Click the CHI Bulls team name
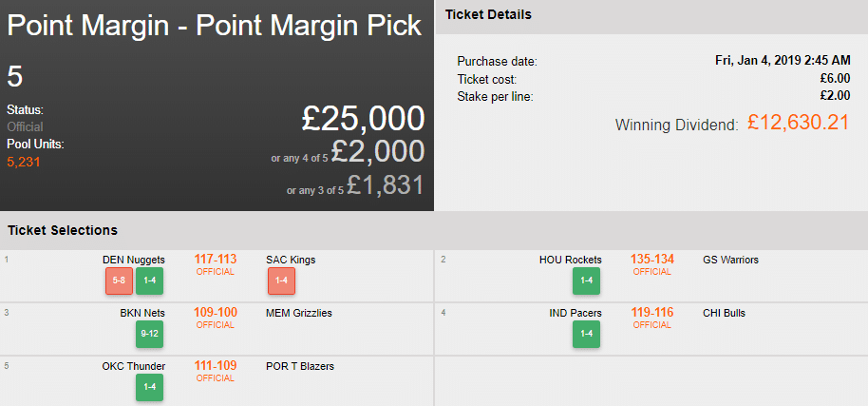868x406 pixels. pyautogui.click(x=724, y=313)
